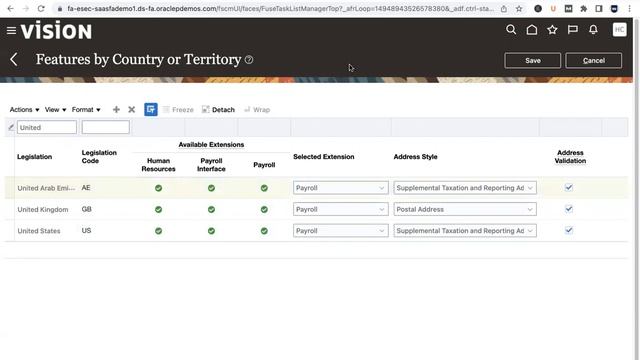Save the country features
The width and height of the screenshot is (640, 360).
532,60
